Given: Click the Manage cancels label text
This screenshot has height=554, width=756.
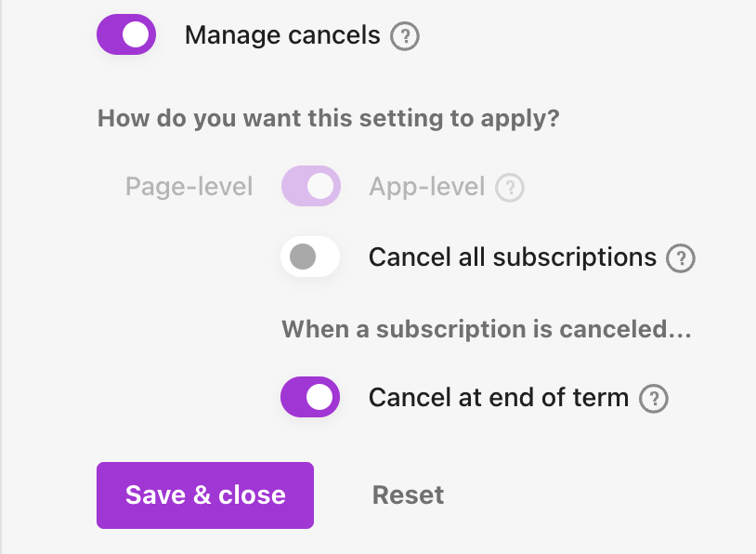Looking at the screenshot, I should pos(282,35).
